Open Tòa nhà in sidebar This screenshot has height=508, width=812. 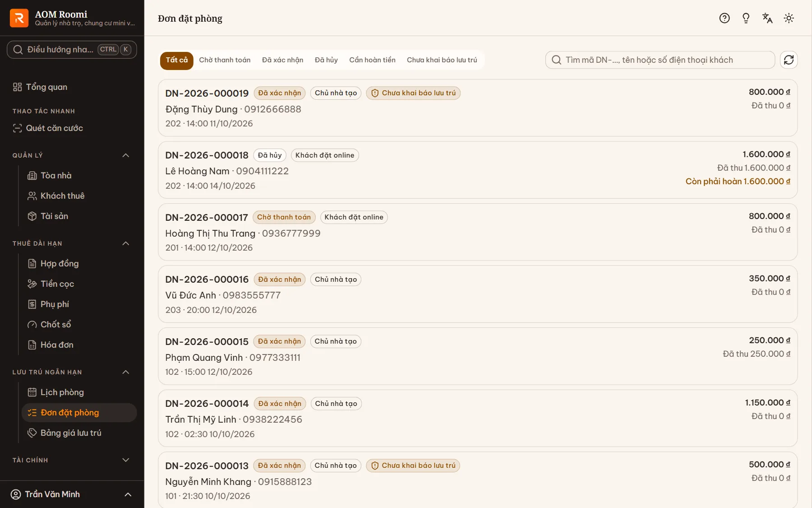79,176
